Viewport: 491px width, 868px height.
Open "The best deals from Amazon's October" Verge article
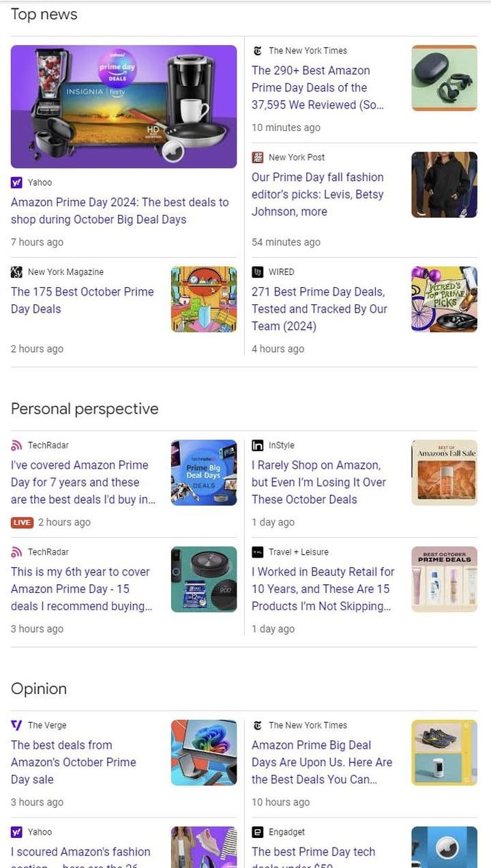pos(73,762)
